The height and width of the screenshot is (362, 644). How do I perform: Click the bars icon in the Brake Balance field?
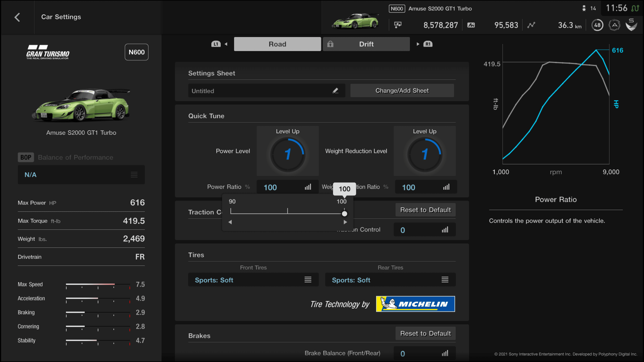tap(445, 353)
